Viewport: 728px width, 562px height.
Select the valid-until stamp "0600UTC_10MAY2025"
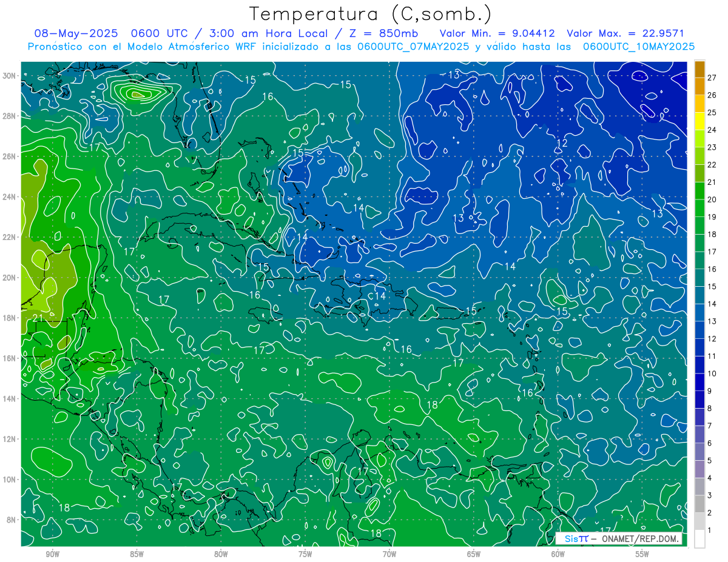coord(638,47)
